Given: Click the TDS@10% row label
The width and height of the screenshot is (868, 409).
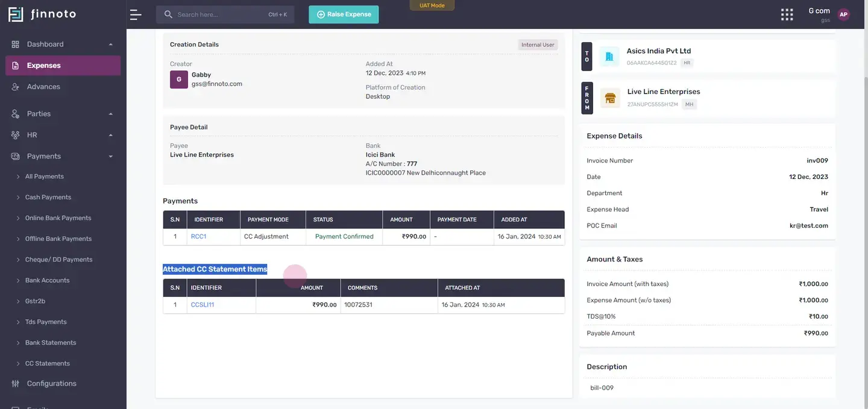Looking at the screenshot, I should pyautogui.click(x=601, y=317).
